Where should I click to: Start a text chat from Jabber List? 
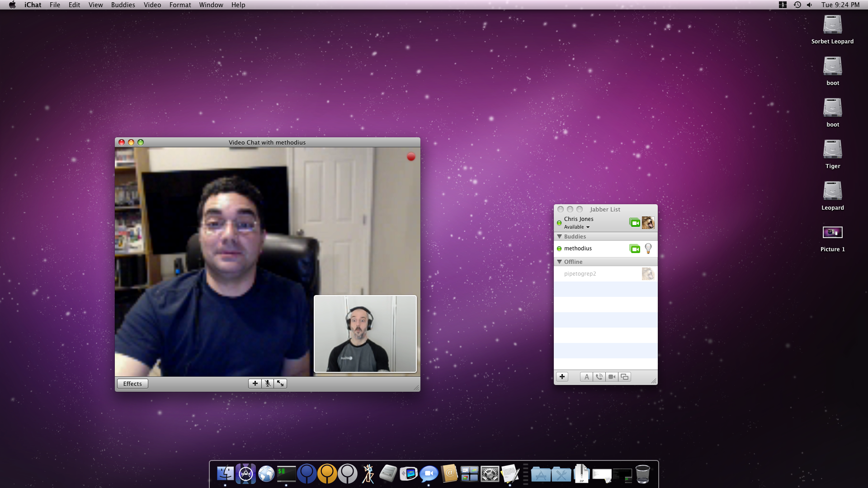pyautogui.click(x=586, y=377)
